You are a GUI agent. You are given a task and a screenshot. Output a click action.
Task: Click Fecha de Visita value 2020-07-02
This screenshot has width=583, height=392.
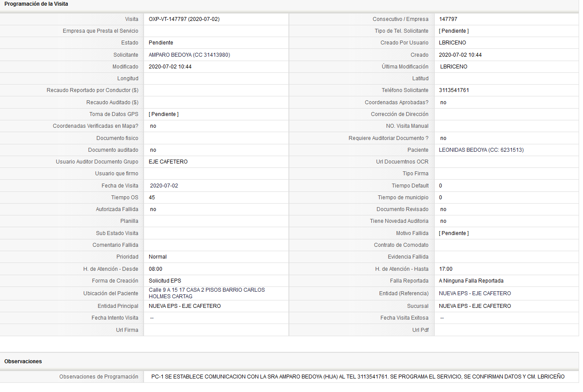pyautogui.click(x=164, y=186)
